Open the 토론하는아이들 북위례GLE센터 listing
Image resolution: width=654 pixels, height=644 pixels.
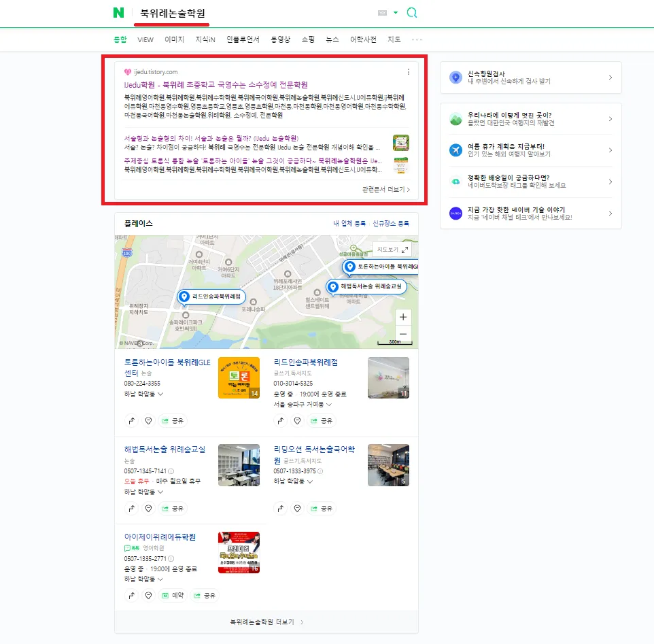(167, 367)
